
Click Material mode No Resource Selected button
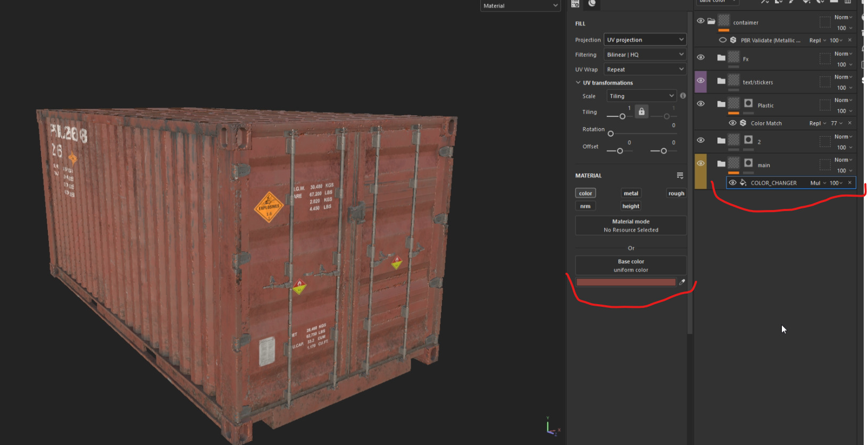[631, 225]
